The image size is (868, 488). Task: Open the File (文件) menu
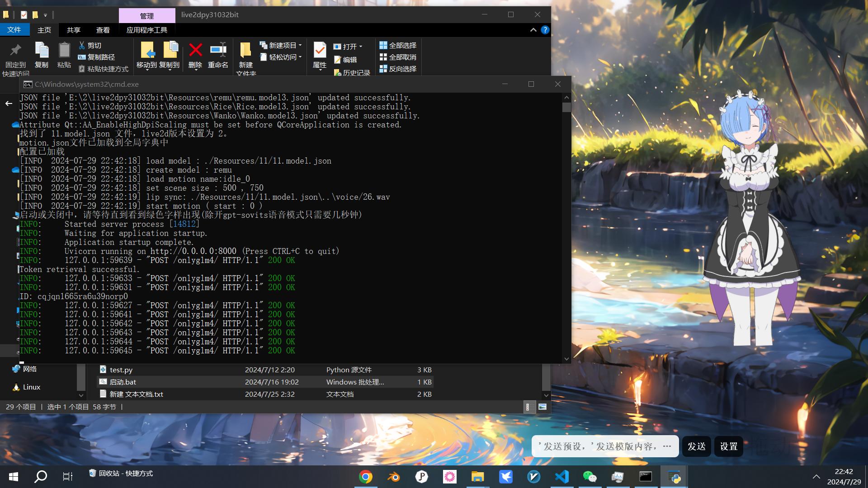[14, 30]
